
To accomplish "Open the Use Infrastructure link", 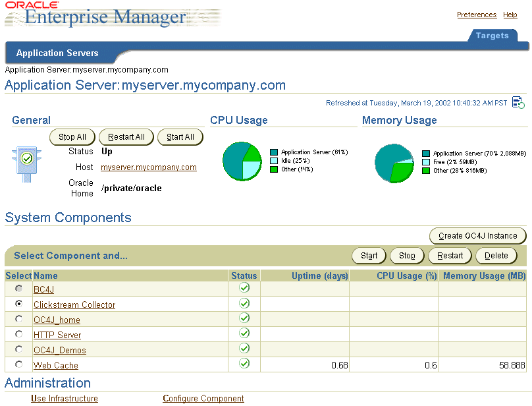I will (x=65, y=398).
